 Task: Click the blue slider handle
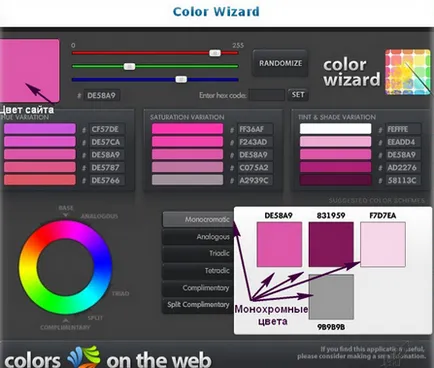(x=181, y=79)
